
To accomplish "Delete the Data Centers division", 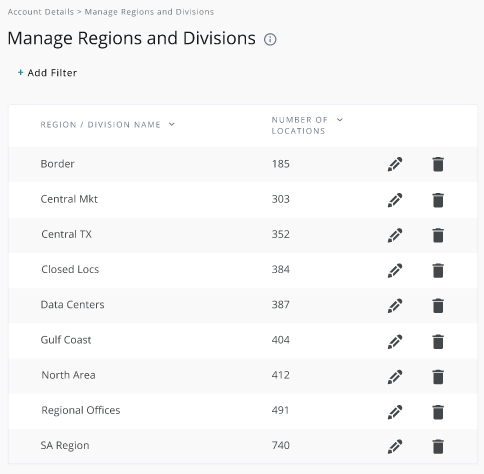I will pos(438,306).
